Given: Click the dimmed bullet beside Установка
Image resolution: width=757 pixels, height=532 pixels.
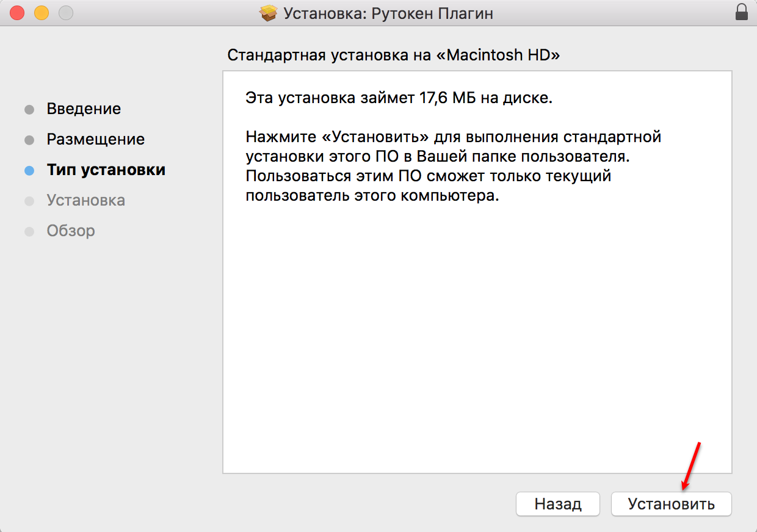Looking at the screenshot, I should coord(29,201).
